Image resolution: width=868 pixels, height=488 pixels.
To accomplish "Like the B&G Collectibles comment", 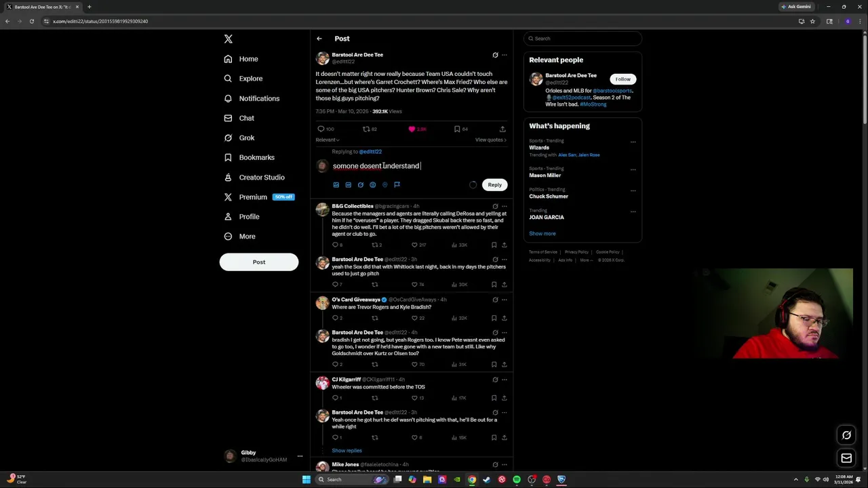I will [419, 245].
